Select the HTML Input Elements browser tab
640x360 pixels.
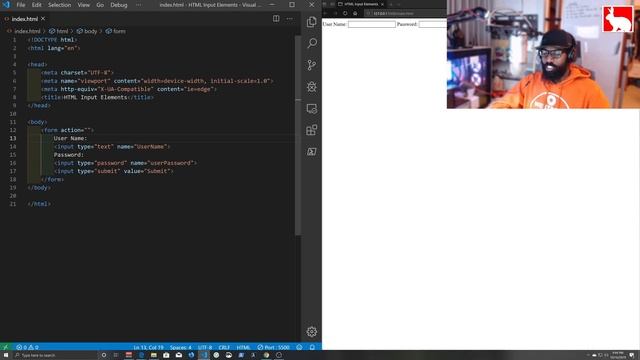361,4
